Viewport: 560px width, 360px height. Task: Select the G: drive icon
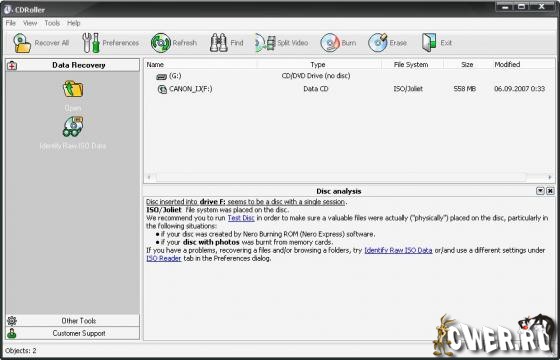coord(161,76)
